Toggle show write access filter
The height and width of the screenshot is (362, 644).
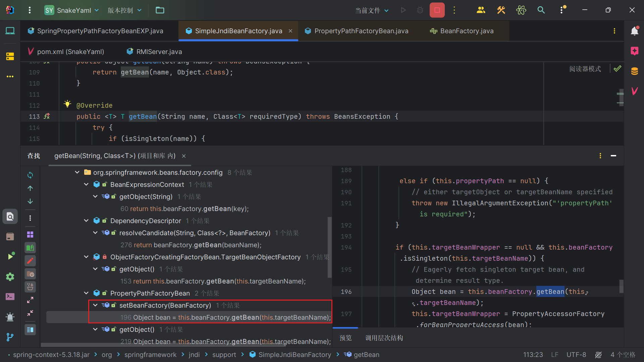(x=30, y=261)
